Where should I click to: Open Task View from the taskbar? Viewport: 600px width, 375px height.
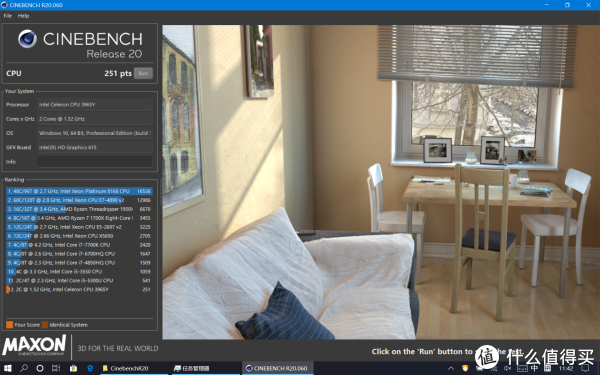click(x=56, y=368)
